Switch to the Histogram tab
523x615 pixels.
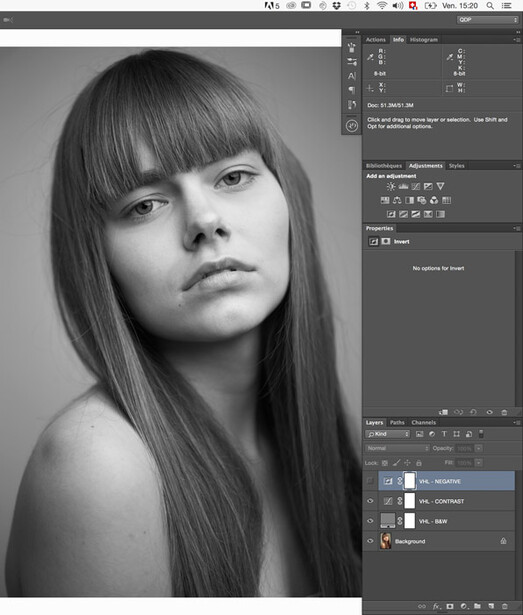pyautogui.click(x=423, y=40)
